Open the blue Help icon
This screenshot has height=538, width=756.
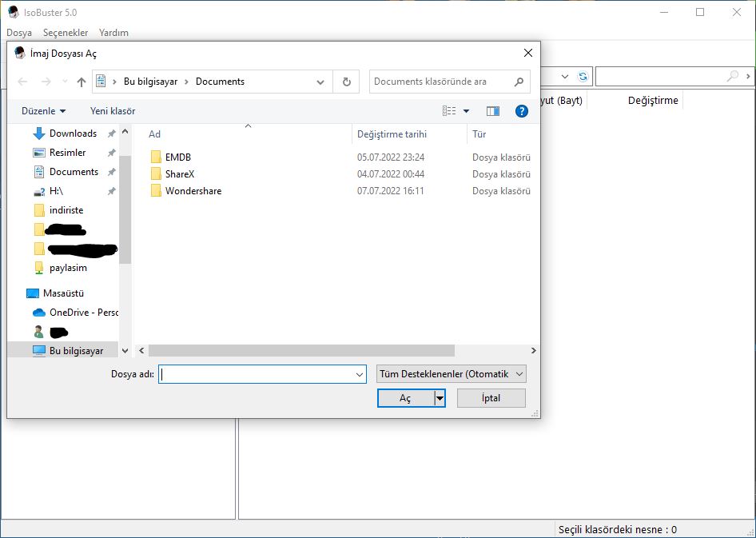click(521, 111)
